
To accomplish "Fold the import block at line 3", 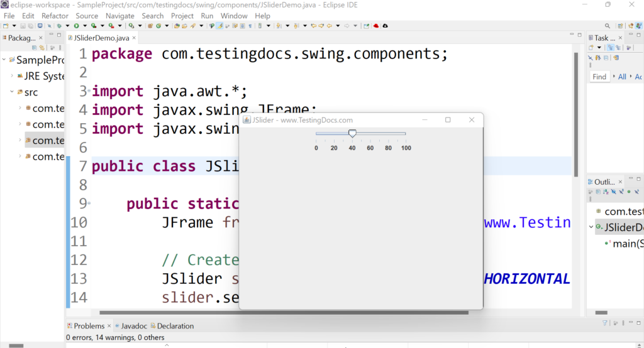I will click(89, 90).
